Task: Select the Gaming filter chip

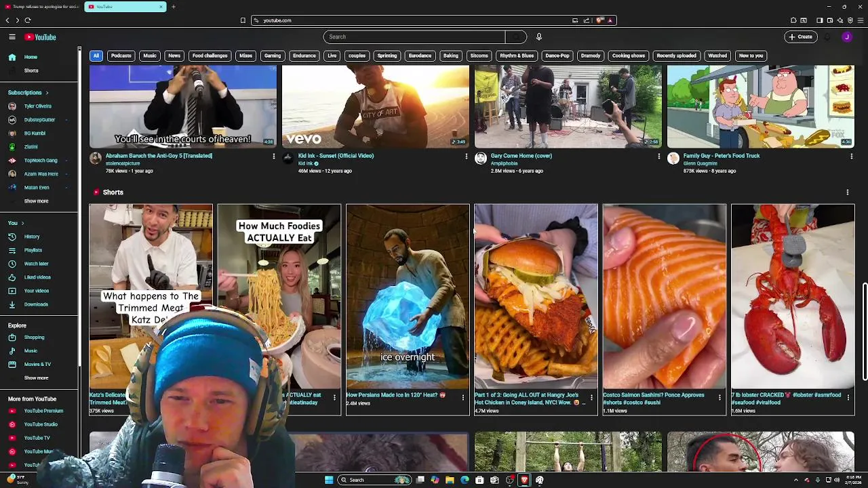Action: pos(273,56)
